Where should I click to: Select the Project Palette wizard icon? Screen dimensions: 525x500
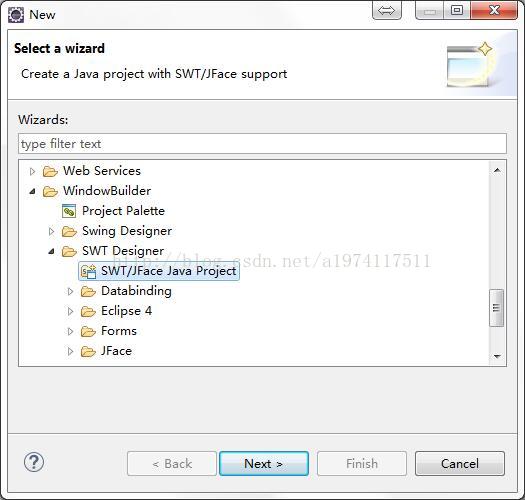(69, 211)
